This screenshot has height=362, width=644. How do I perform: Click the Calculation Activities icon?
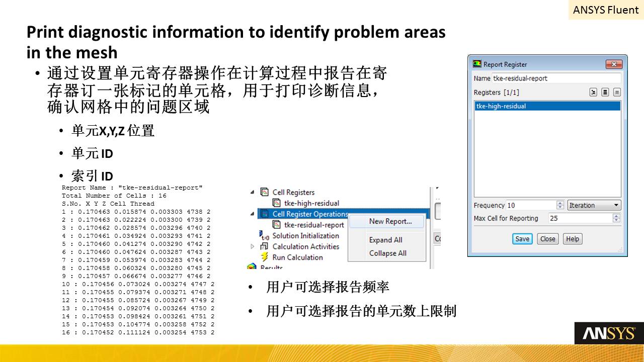265,246
